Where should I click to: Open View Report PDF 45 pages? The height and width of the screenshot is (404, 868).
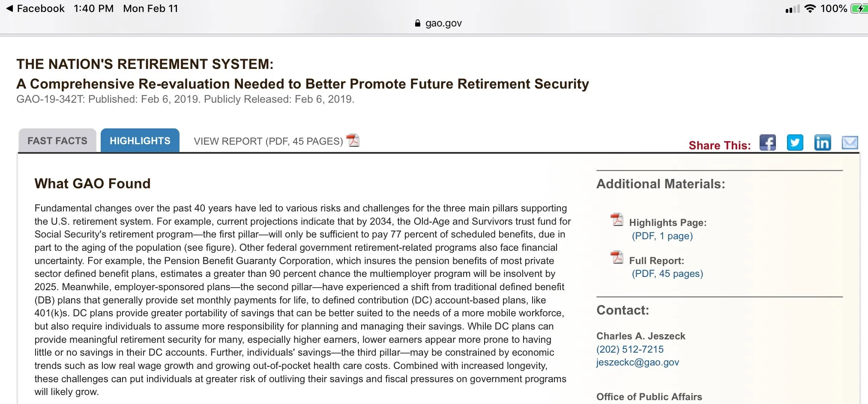coord(268,141)
